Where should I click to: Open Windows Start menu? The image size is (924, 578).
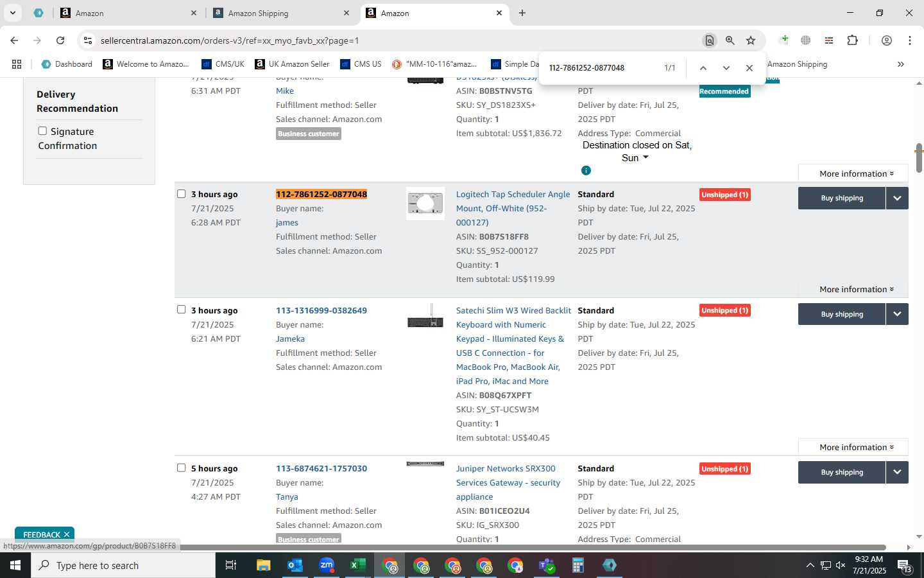pyautogui.click(x=15, y=565)
